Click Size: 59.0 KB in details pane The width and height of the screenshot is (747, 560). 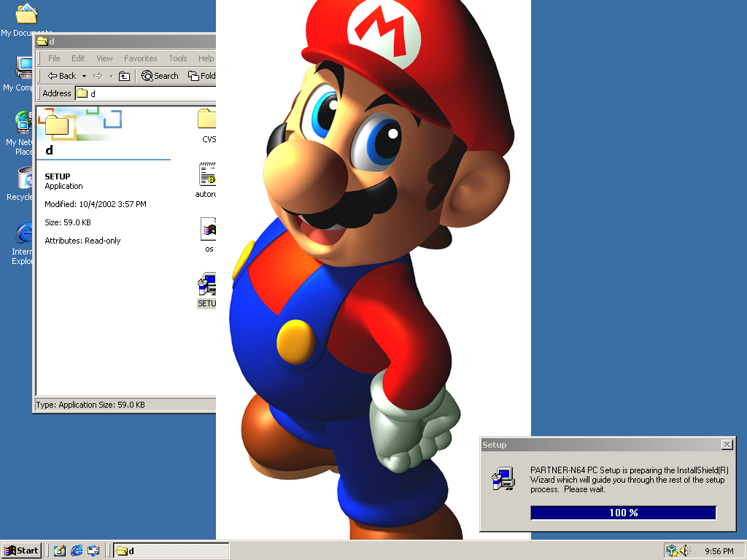68,222
